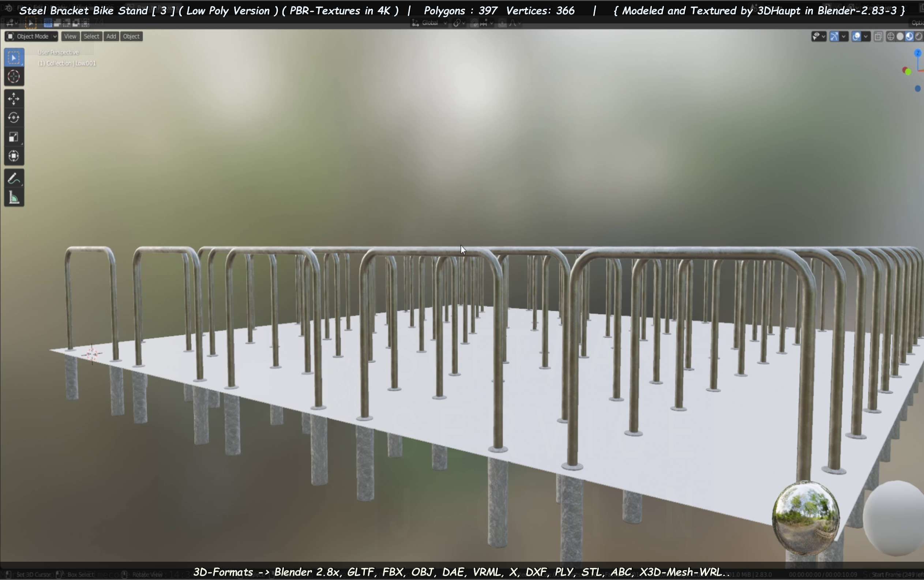
Task: Open the pivot point dropdown
Action: pyautogui.click(x=459, y=23)
